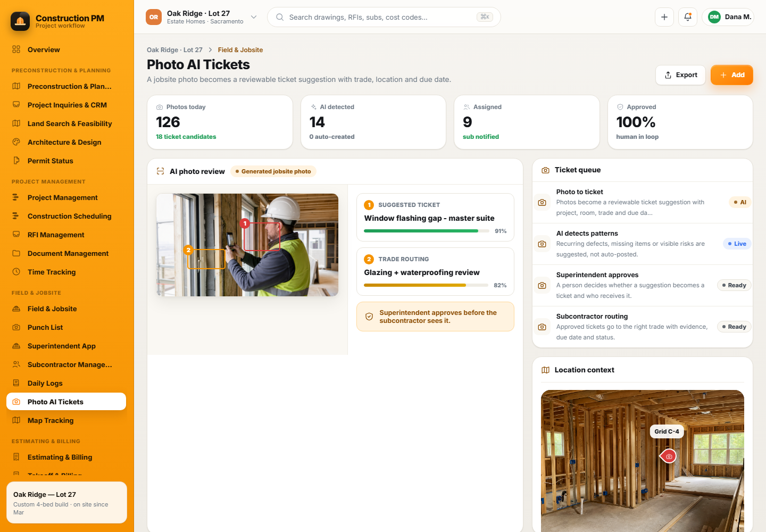The image size is (766, 532).
Task: Click the Ready badge on Subcontractor routing
Action: point(734,327)
